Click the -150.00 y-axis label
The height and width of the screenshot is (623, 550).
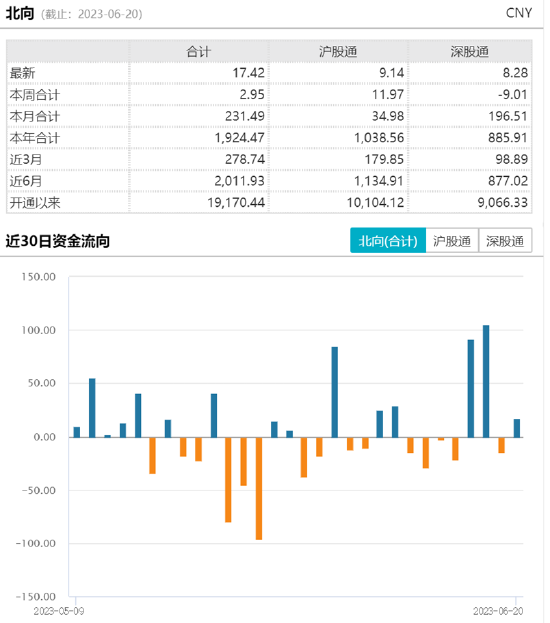coord(35,597)
